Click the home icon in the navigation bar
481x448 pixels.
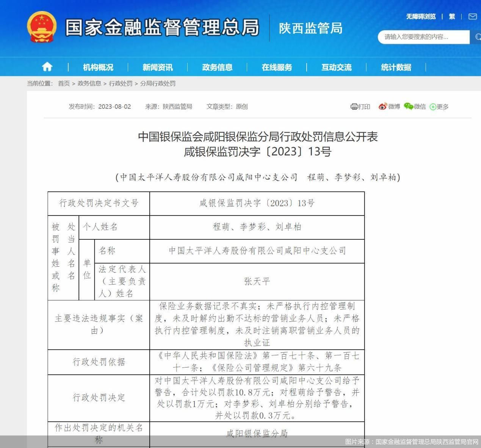[x=47, y=67]
